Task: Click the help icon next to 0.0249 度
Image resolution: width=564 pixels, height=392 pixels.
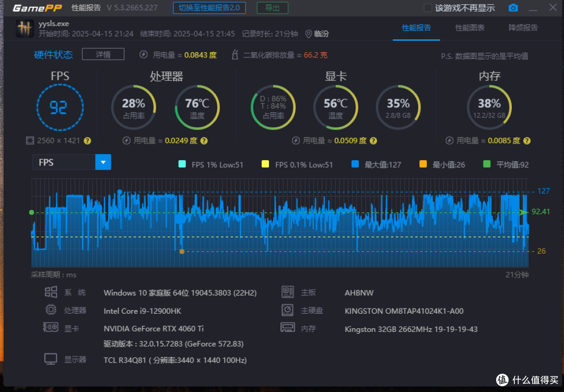Action: (x=204, y=141)
